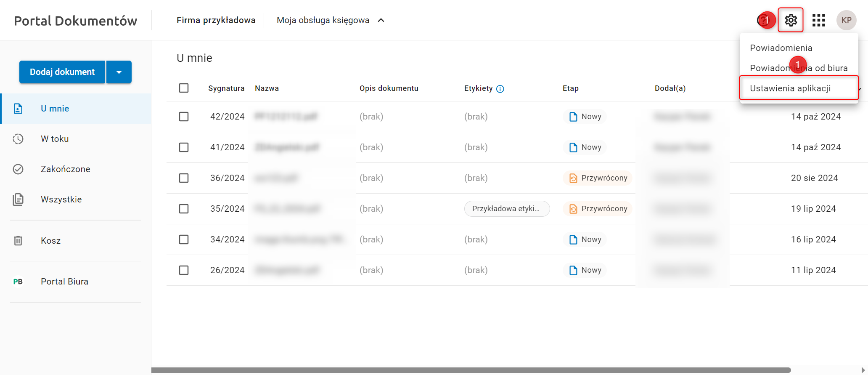Open the apps grid launcher icon
Image resolution: width=868 pixels, height=375 pixels.
[x=818, y=20]
